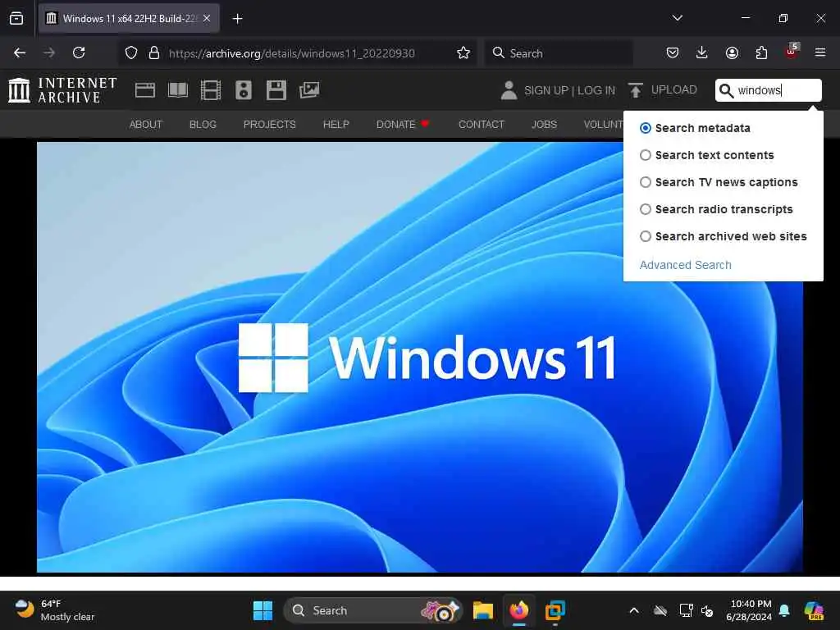Save page to Pocket icon
This screenshot has width=840, height=630.
(x=673, y=52)
